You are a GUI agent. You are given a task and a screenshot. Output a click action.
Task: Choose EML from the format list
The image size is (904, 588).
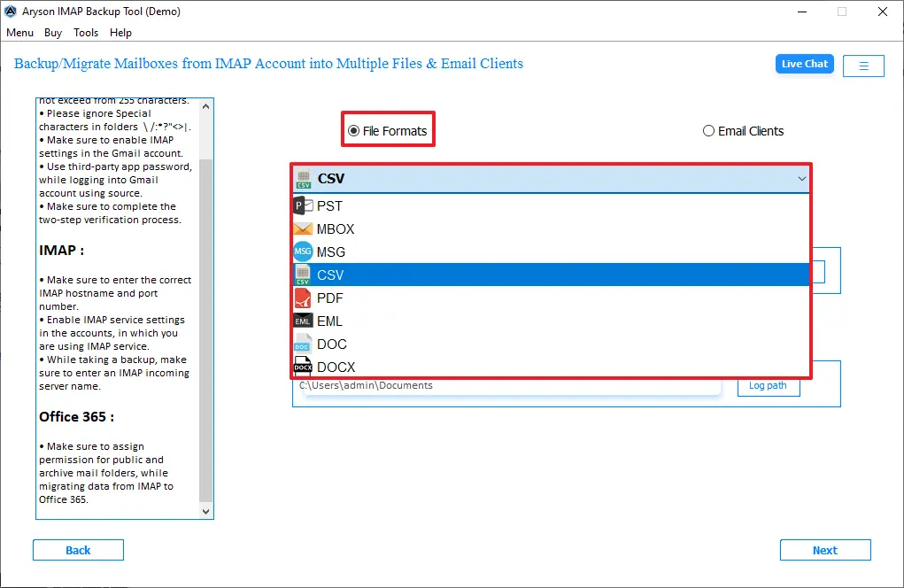click(551, 321)
